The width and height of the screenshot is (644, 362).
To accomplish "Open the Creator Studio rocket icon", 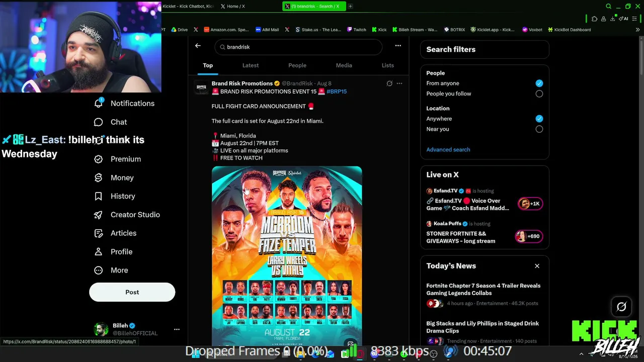I will [x=99, y=215].
